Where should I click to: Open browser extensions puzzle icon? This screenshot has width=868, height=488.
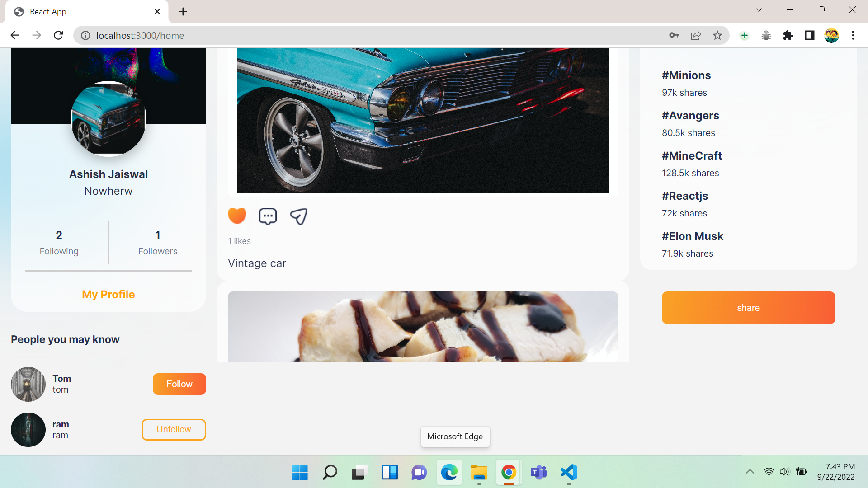coord(788,35)
